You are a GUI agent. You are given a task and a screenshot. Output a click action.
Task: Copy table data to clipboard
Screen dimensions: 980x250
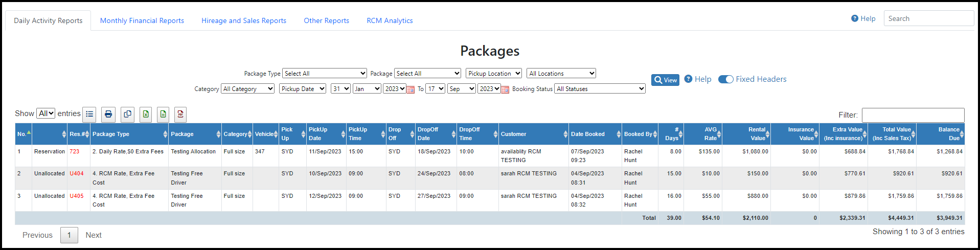click(x=128, y=114)
